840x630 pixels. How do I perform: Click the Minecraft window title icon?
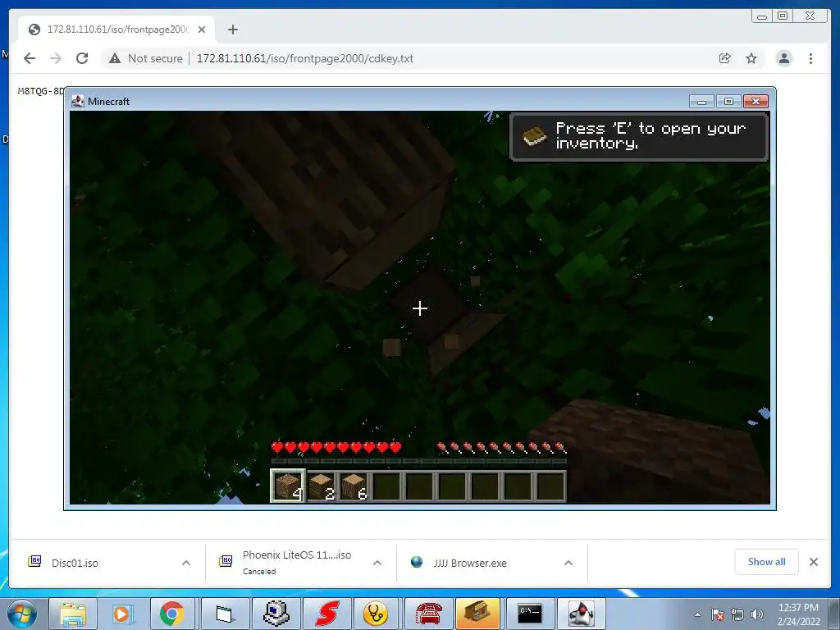click(78, 101)
